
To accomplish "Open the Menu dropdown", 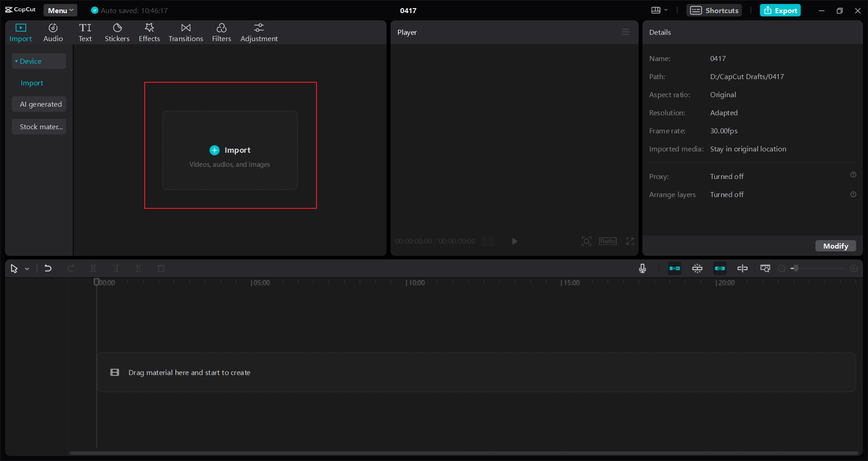I will click(x=60, y=10).
